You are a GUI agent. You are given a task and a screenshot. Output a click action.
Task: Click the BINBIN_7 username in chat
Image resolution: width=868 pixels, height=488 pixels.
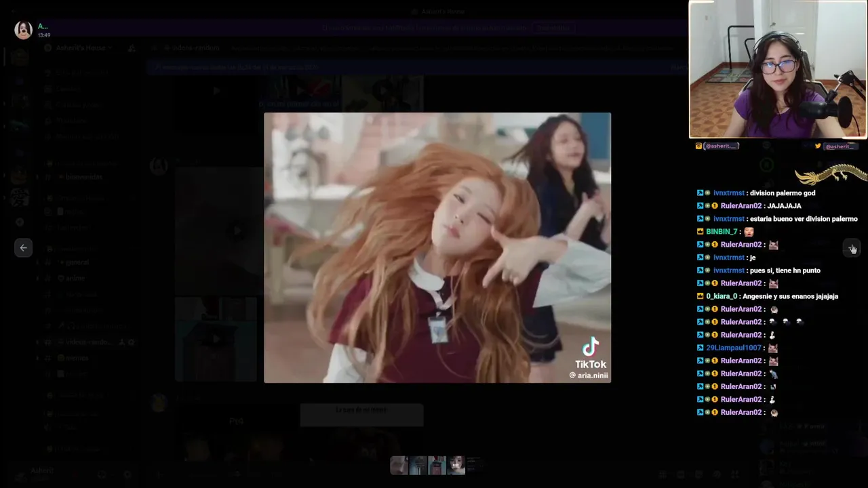[x=722, y=232]
